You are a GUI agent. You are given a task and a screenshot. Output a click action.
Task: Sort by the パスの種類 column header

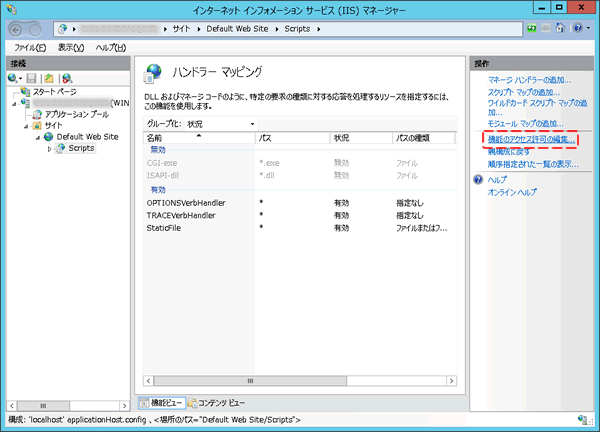[424, 138]
